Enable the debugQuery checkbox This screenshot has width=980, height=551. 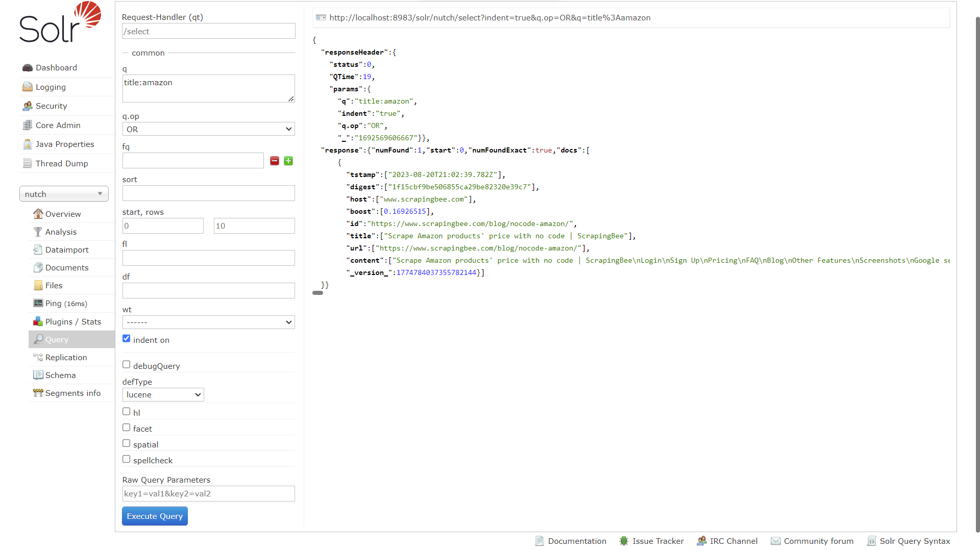tap(126, 364)
